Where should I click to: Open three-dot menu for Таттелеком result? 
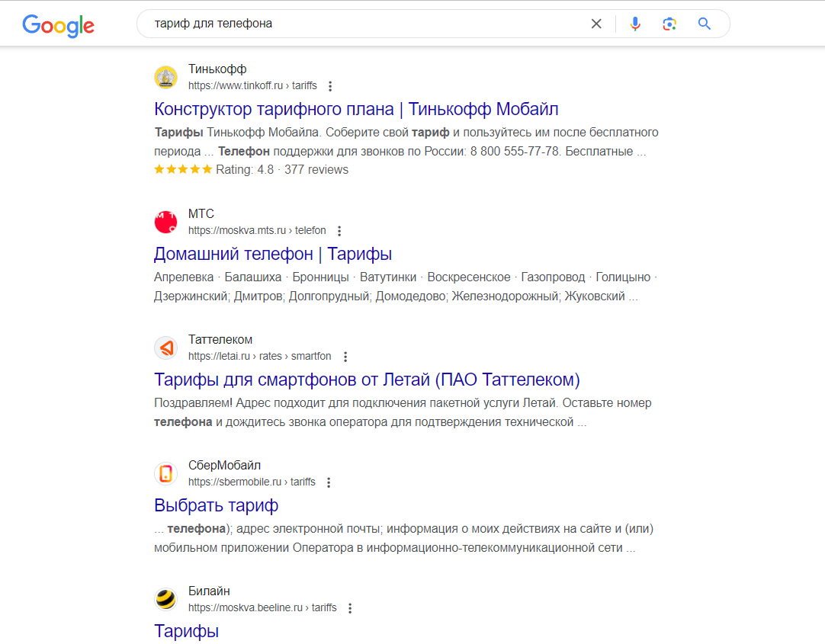click(x=345, y=357)
